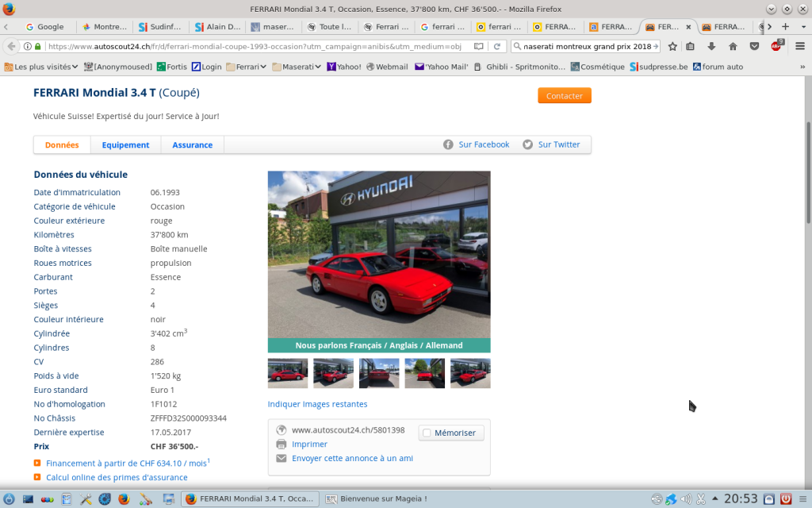The image size is (812, 508).
Task: Open the Firefox hamburger menu icon
Action: tap(800, 46)
